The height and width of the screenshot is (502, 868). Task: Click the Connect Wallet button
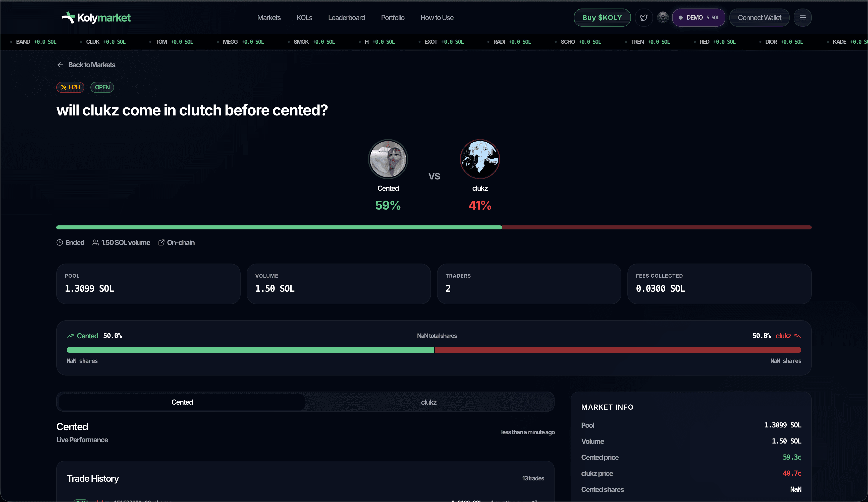tap(759, 18)
